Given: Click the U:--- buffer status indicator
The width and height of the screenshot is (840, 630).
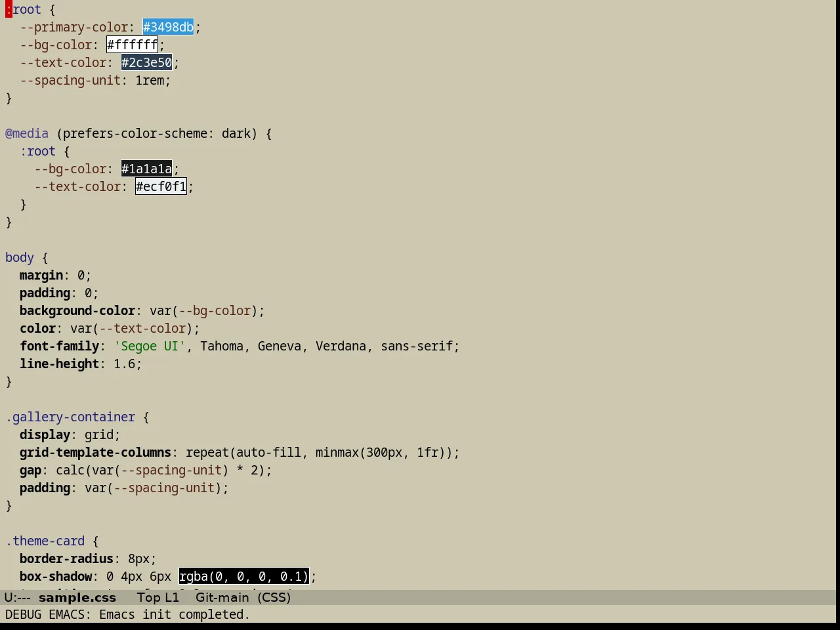Looking at the screenshot, I should tap(18, 597).
